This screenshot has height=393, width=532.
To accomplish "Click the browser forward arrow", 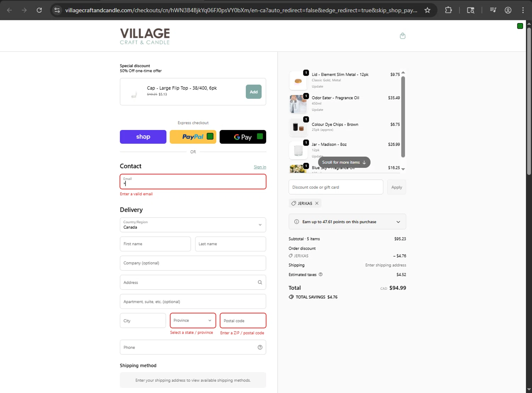I will [24, 10].
